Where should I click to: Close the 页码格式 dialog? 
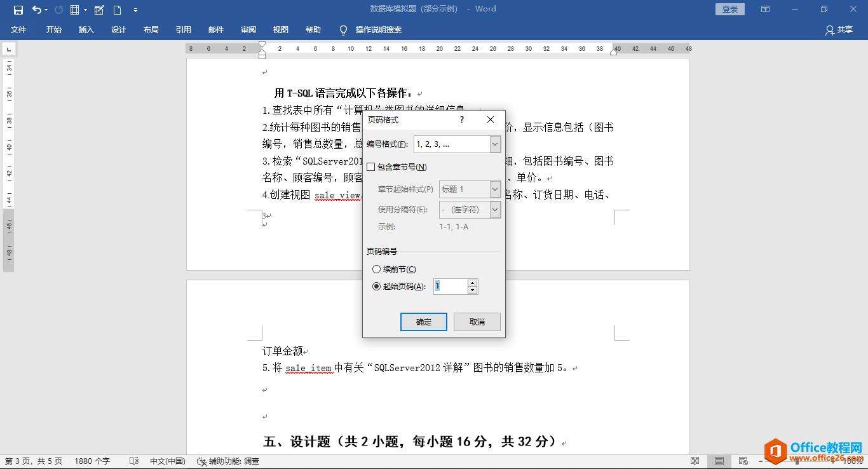click(491, 119)
